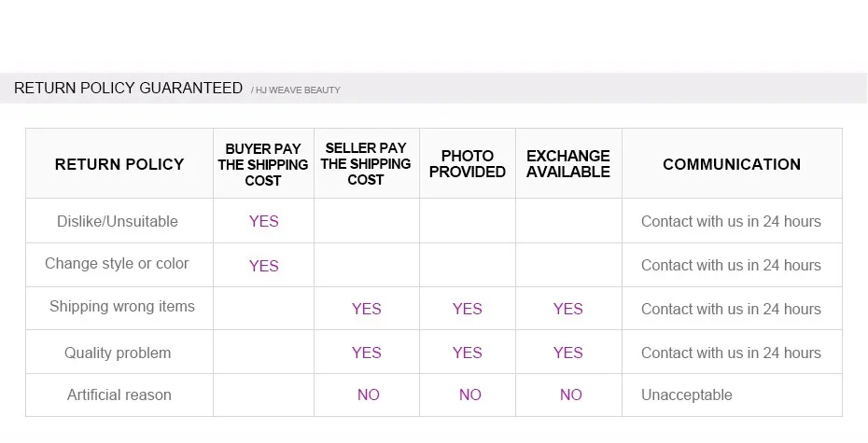Select the RETURN POLICY column header

(119, 164)
